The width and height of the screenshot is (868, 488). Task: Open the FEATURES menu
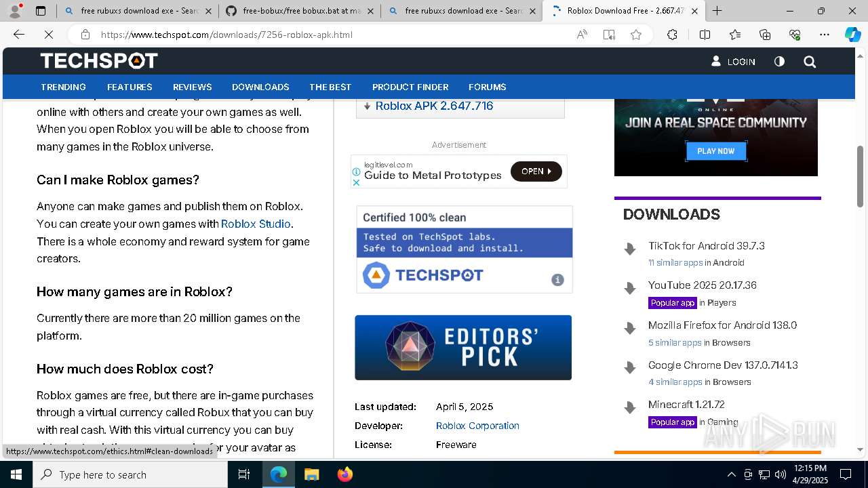pos(130,87)
